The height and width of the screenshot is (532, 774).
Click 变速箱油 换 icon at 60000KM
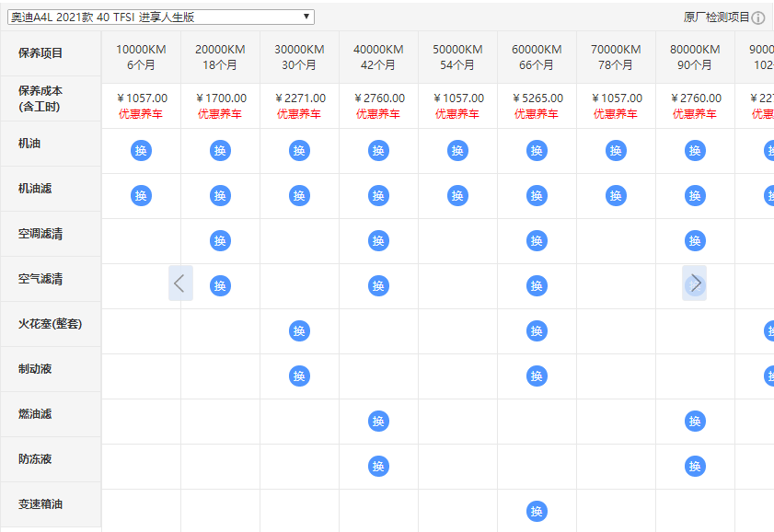click(537, 511)
